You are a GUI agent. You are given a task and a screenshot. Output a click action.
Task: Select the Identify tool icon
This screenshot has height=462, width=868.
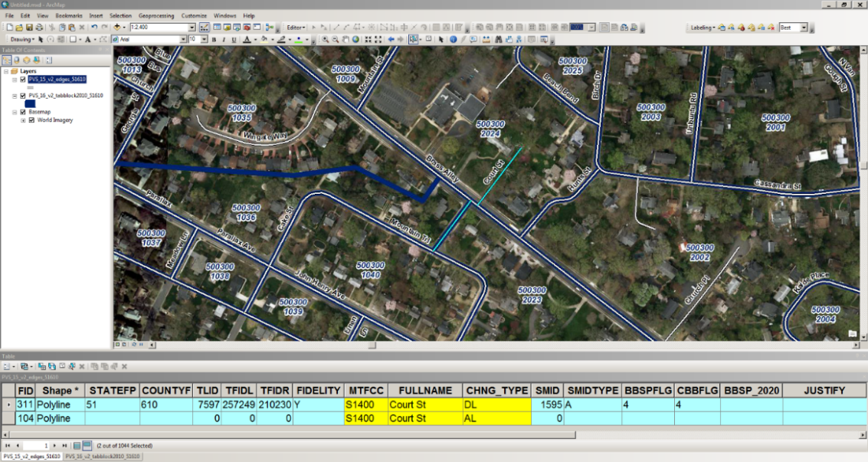click(453, 39)
